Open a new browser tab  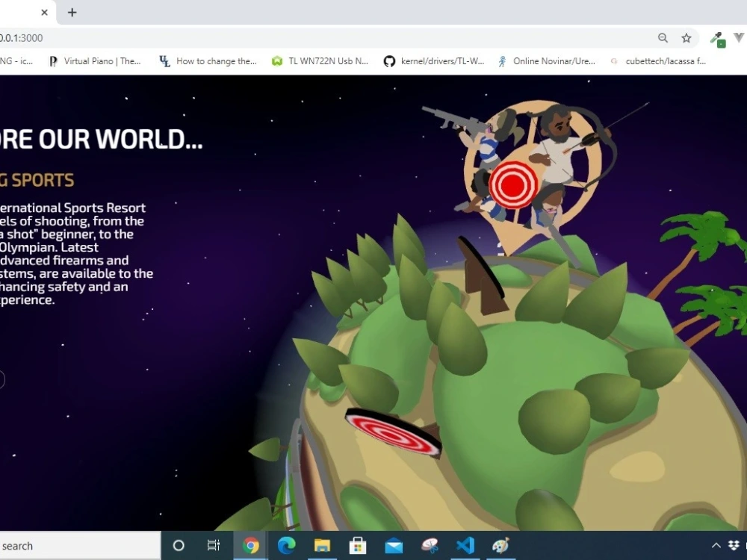point(72,13)
